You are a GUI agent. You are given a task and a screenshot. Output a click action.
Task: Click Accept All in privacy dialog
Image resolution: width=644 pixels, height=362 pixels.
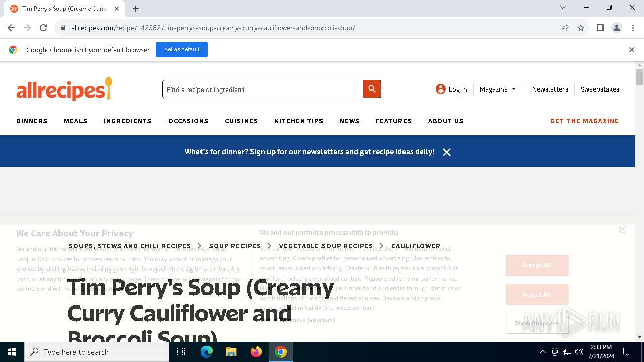(x=537, y=265)
